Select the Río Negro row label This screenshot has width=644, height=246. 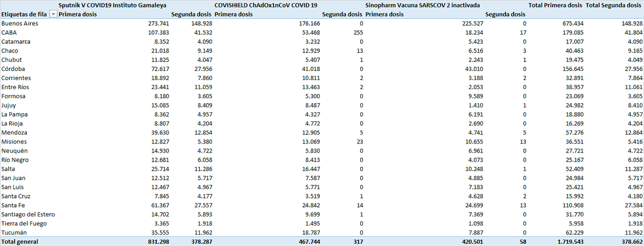pos(16,160)
